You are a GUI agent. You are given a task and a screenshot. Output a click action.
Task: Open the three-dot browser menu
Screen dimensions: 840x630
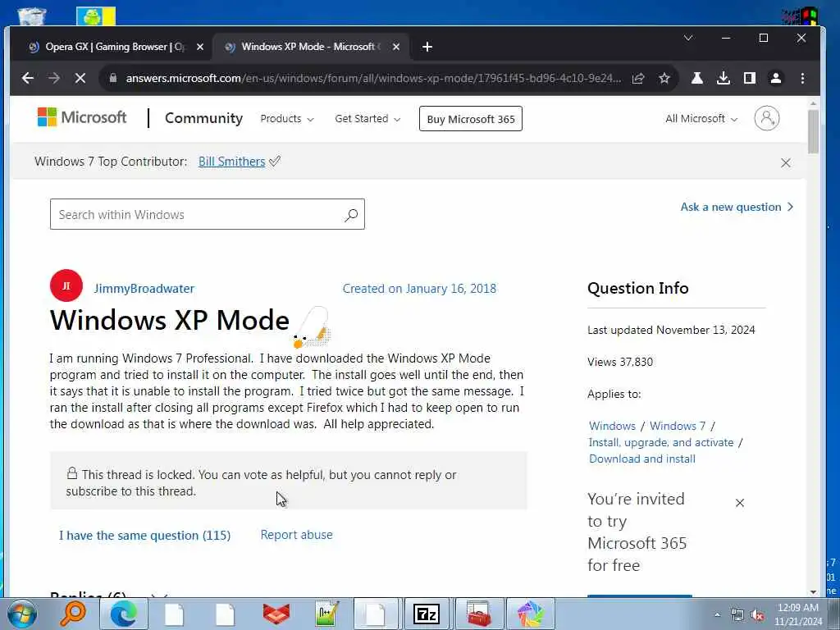tap(802, 78)
